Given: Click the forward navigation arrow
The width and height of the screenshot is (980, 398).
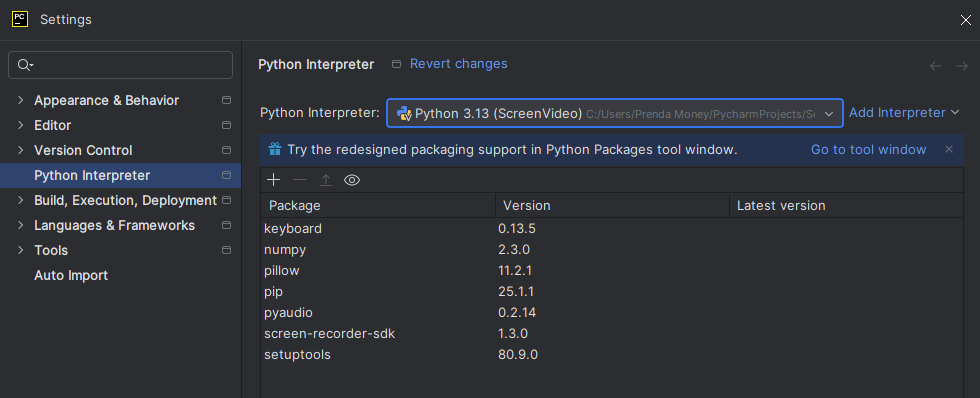Looking at the screenshot, I should point(962,66).
